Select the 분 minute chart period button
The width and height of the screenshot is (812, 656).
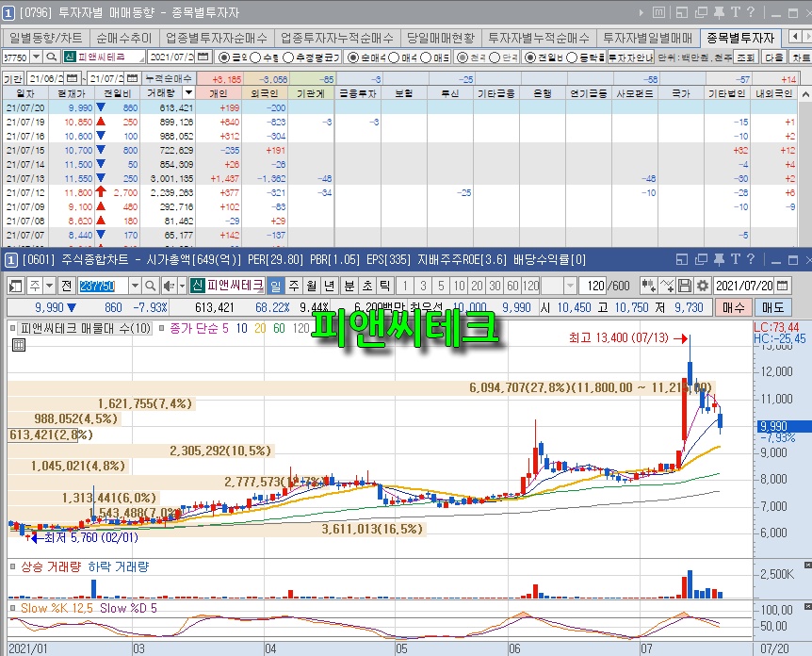pyautogui.click(x=349, y=286)
